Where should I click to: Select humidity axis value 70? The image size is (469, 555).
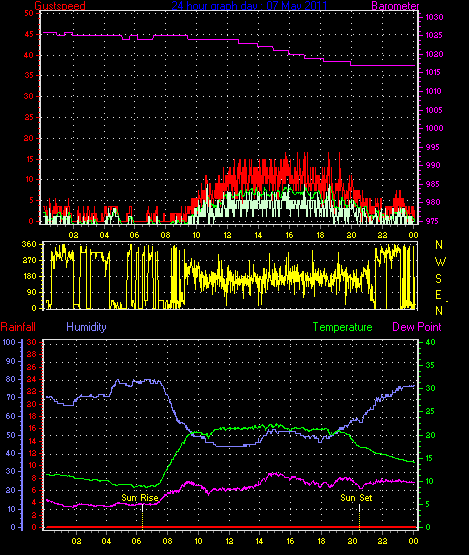11,397
